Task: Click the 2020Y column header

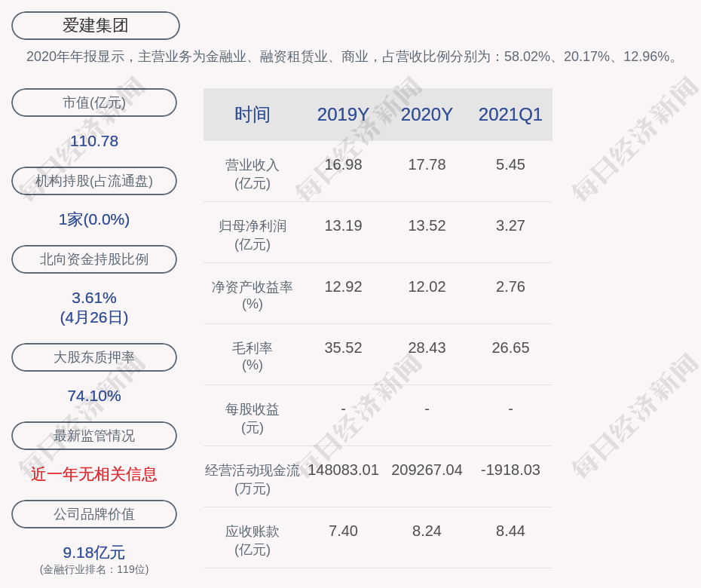Action: point(427,115)
